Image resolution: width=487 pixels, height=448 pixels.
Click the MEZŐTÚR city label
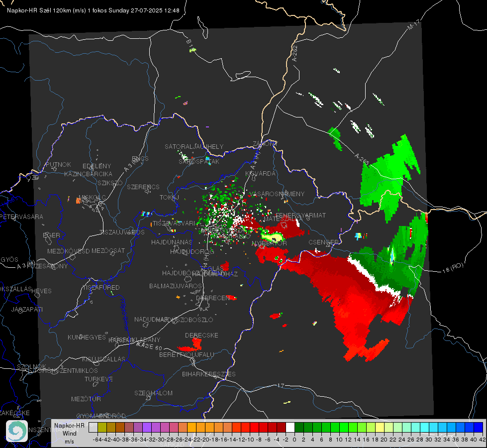point(86,399)
